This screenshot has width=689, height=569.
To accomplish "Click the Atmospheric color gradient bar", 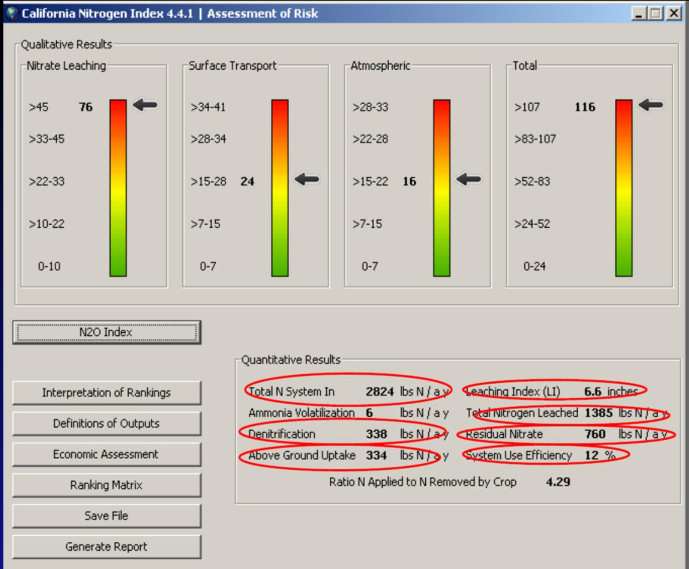I will 442,188.
